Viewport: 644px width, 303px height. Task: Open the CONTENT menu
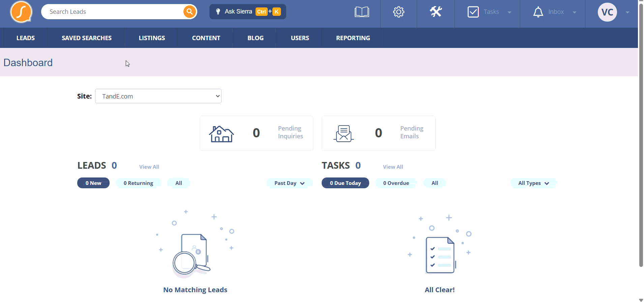pos(206,38)
